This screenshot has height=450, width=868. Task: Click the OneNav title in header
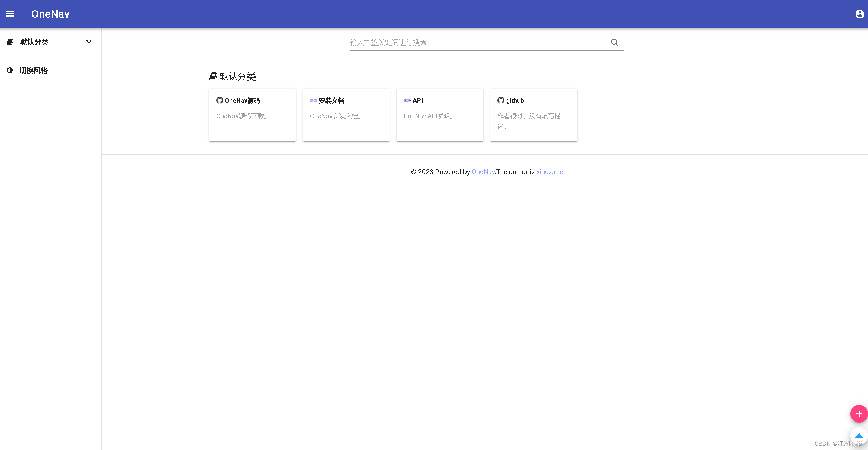[51, 14]
